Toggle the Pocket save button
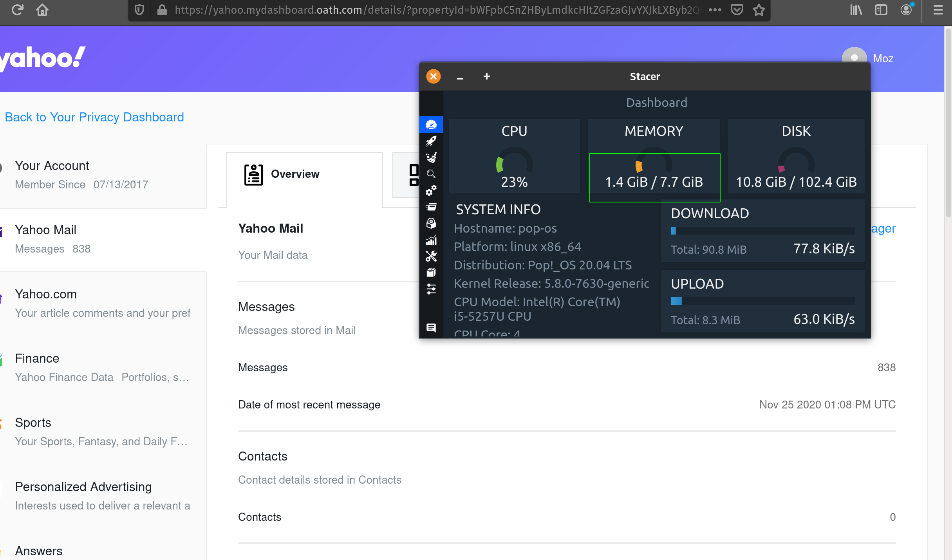 click(737, 10)
